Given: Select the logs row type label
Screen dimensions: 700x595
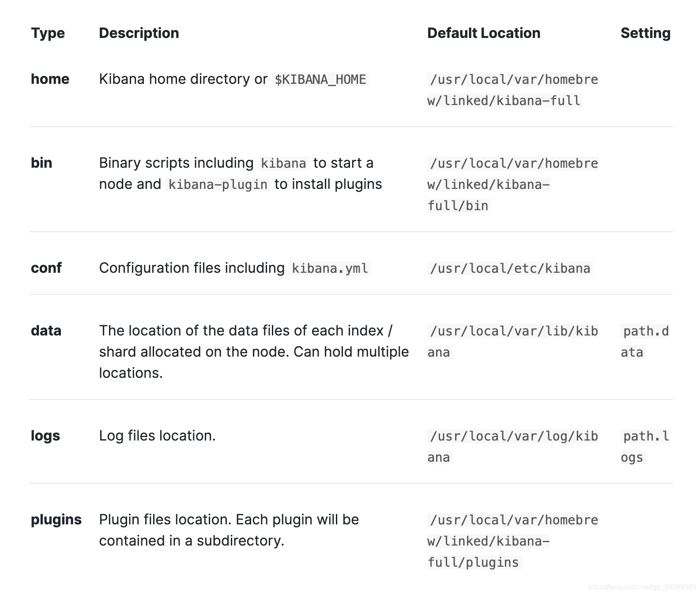Looking at the screenshot, I should click(x=45, y=436).
